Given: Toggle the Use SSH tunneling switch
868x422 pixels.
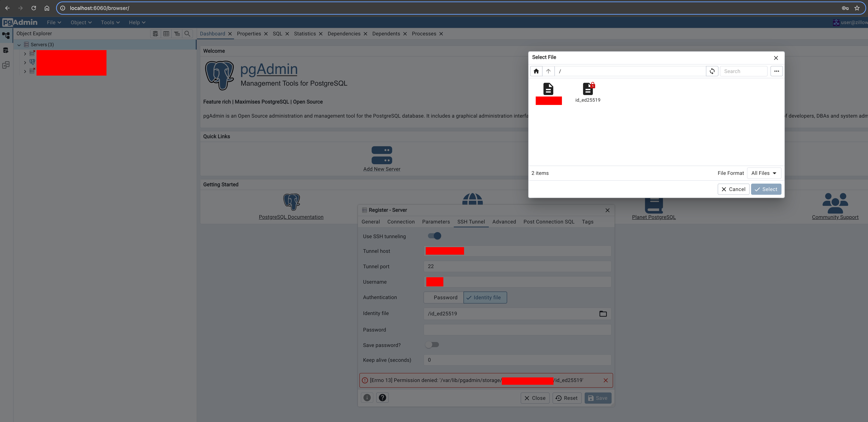Looking at the screenshot, I should tap(434, 236).
